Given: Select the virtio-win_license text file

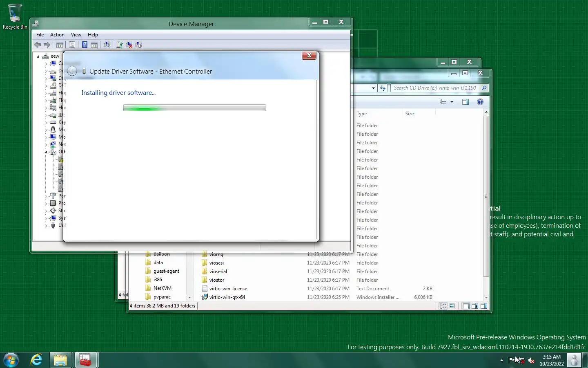Looking at the screenshot, I should click(x=225, y=289).
